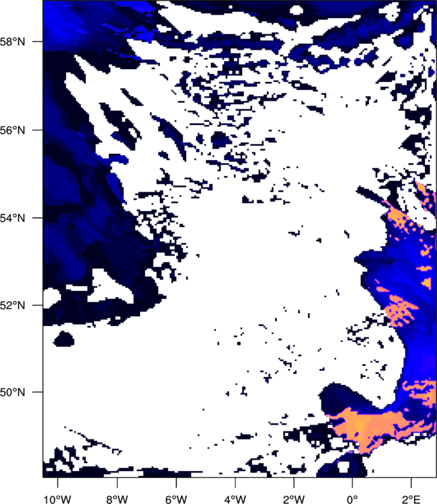Image resolution: width=437 pixels, height=504 pixels.
Task: Click the 10°W longitude label
Action: (57, 499)
